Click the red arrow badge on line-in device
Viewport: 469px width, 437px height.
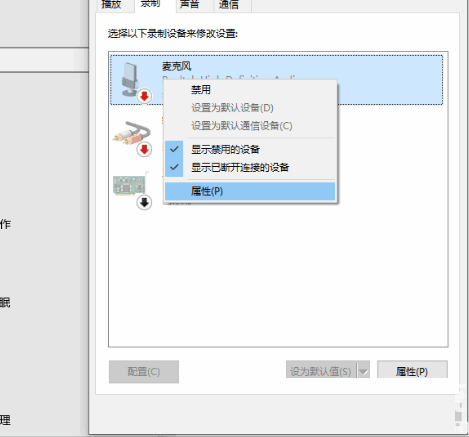(144, 149)
